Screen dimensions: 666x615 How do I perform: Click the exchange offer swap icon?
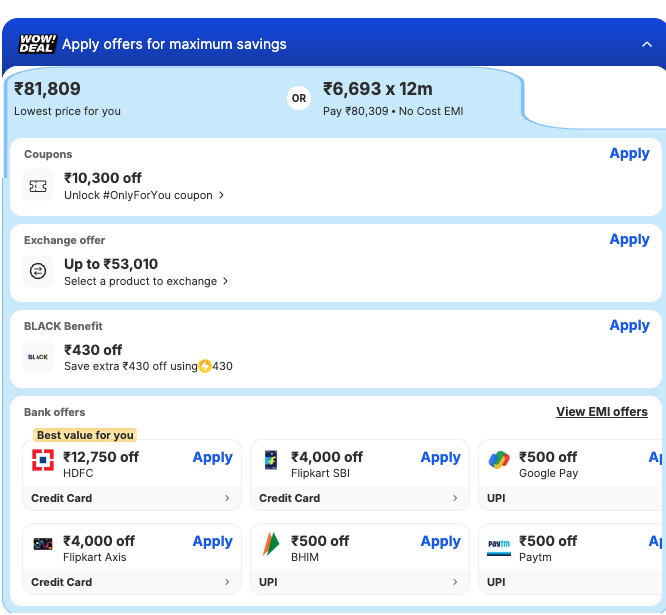pos(38,272)
